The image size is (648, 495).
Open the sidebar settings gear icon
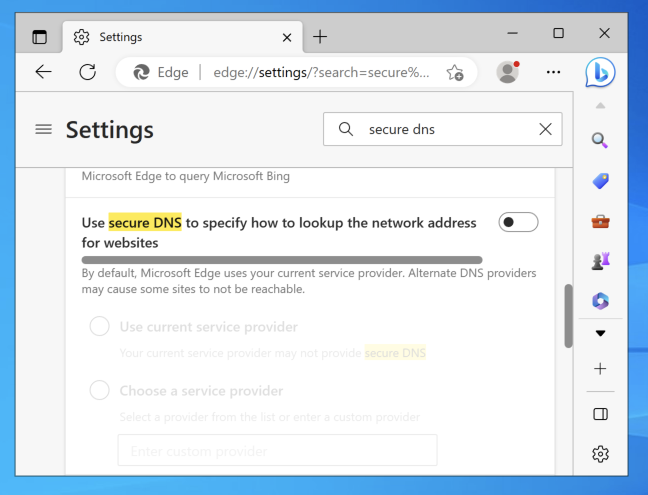600,454
